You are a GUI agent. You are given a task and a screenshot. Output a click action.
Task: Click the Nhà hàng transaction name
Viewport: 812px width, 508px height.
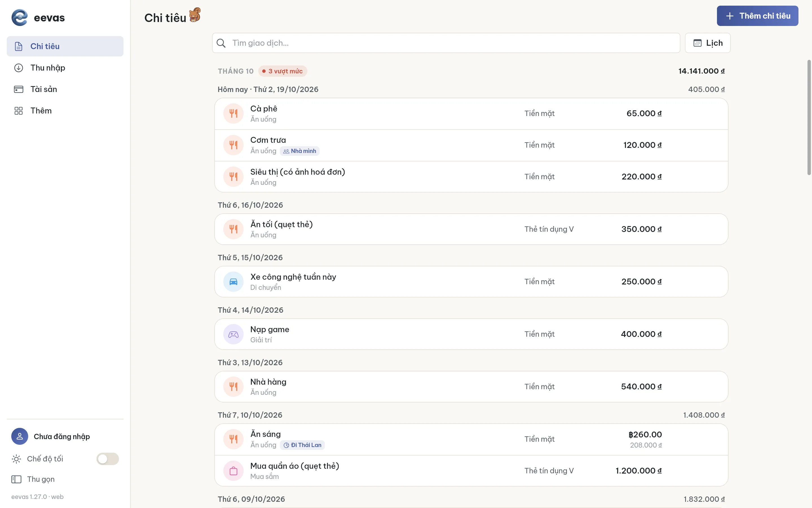click(x=268, y=382)
